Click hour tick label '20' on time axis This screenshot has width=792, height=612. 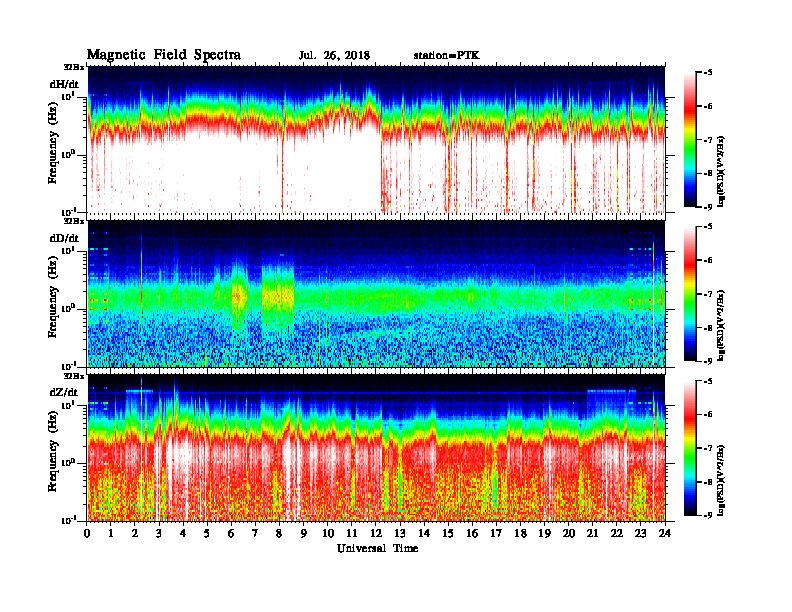pos(568,533)
